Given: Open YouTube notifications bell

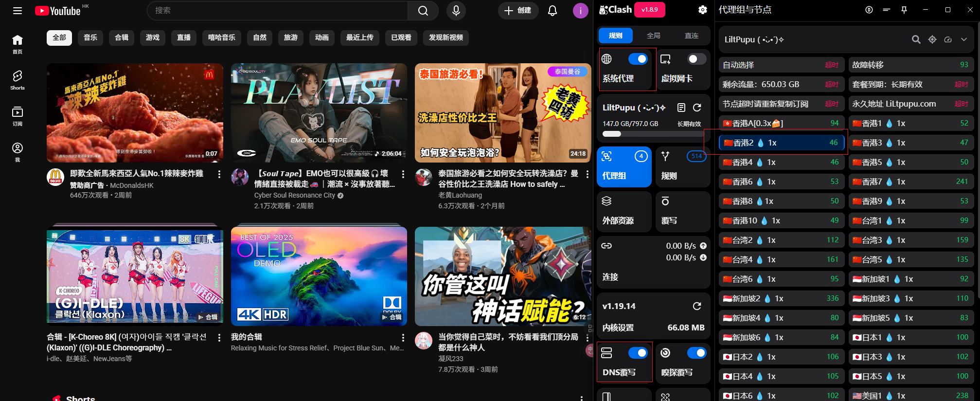Looking at the screenshot, I should point(552,10).
